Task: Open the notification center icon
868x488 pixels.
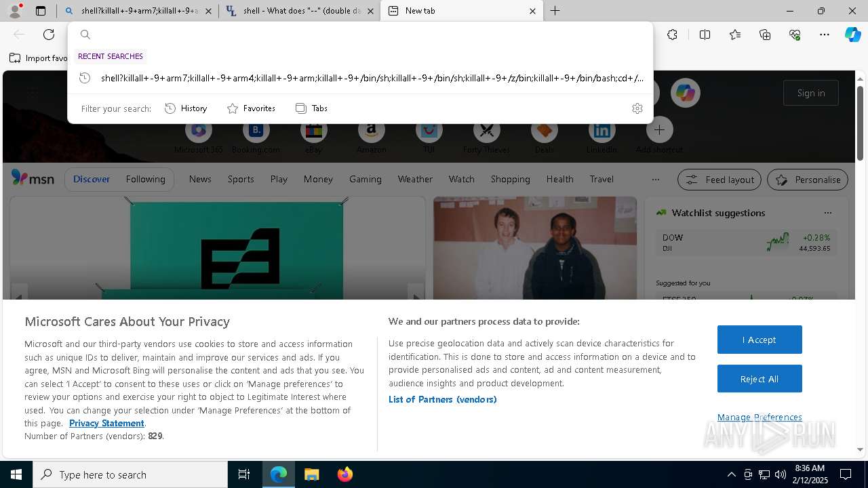Action: (x=846, y=474)
